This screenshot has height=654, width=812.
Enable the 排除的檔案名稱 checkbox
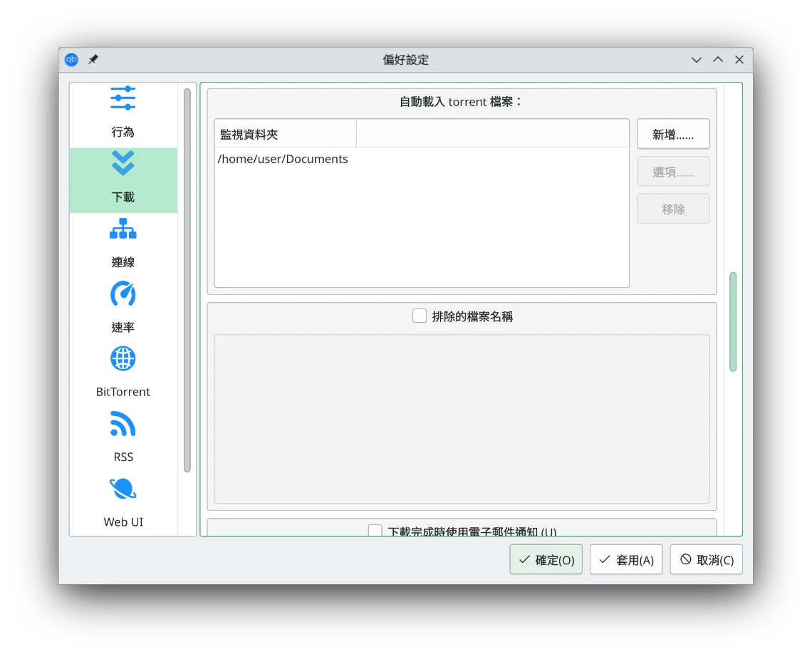pyautogui.click(x=420, y=316)
